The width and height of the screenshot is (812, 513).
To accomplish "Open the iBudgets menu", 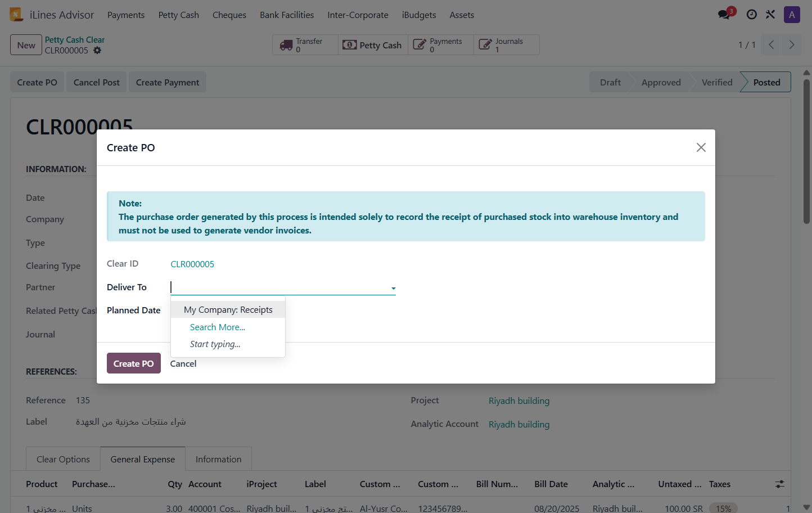I will click(419, 15).
